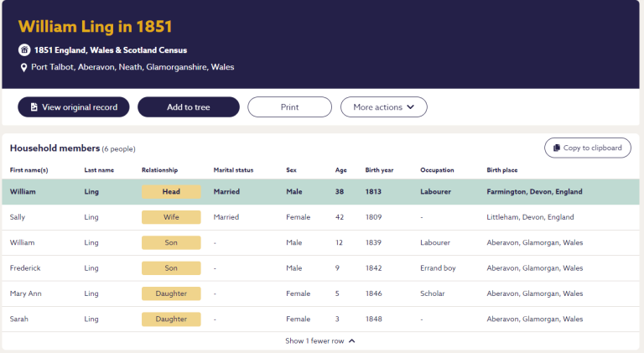This screenshot has width=644, height=353.
Task: Click the Add to tree button
Action: (189, 107)
